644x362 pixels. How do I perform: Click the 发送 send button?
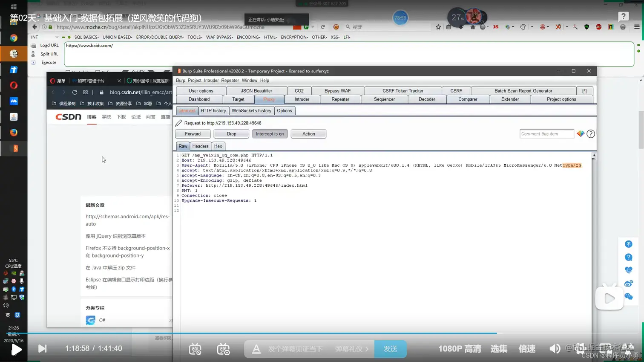[x=390, y=349]
